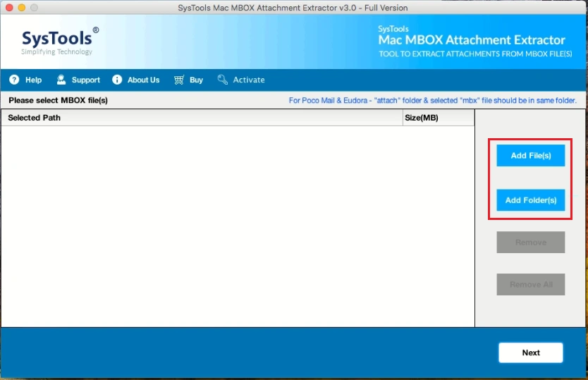This screenshot has width=588, height=380.
Task: Minimize the window with yellow button
Action: tap(22, 8)
